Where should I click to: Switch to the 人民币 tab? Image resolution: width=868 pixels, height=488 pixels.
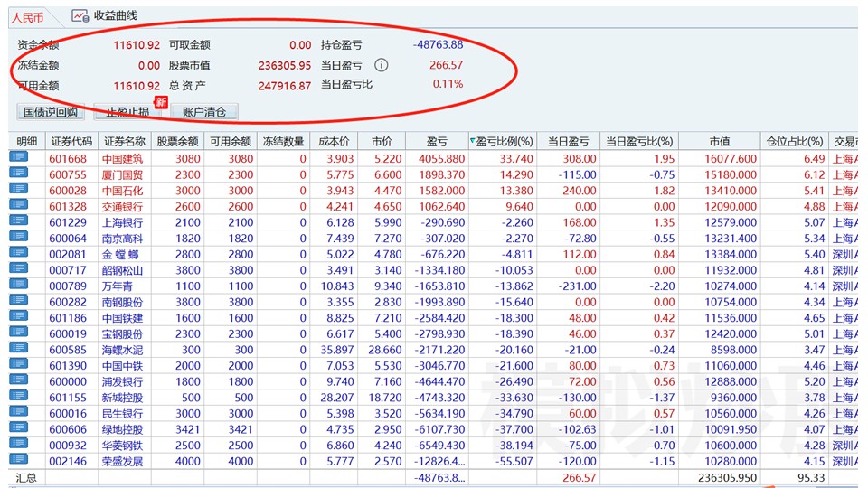point(28,18)
